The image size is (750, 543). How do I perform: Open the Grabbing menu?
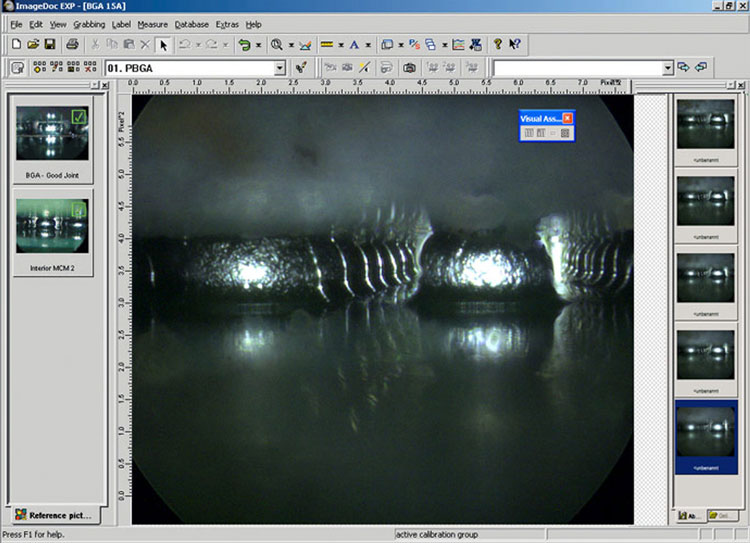click(89, 24)
